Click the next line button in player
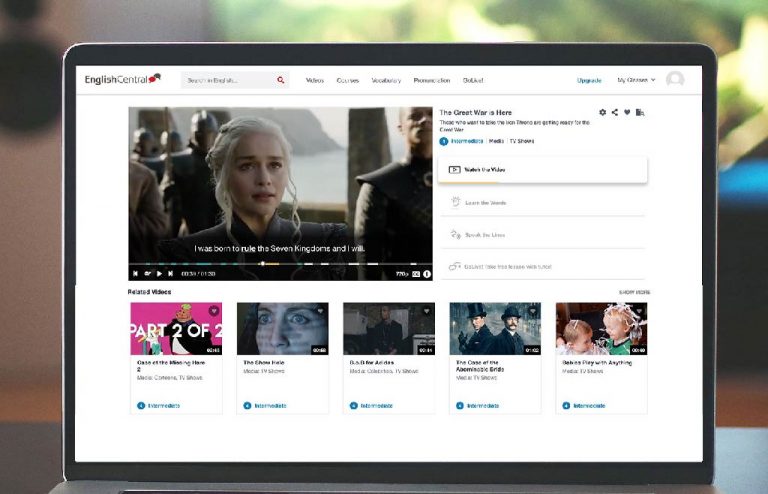The width and height of the screenshot is (768, 494). point(170,274)
